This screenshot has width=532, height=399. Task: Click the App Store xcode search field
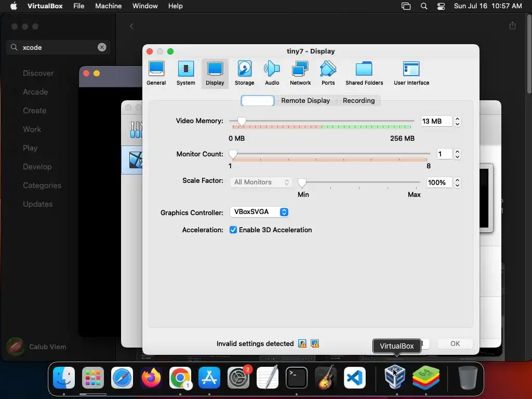tap(58, 47)
